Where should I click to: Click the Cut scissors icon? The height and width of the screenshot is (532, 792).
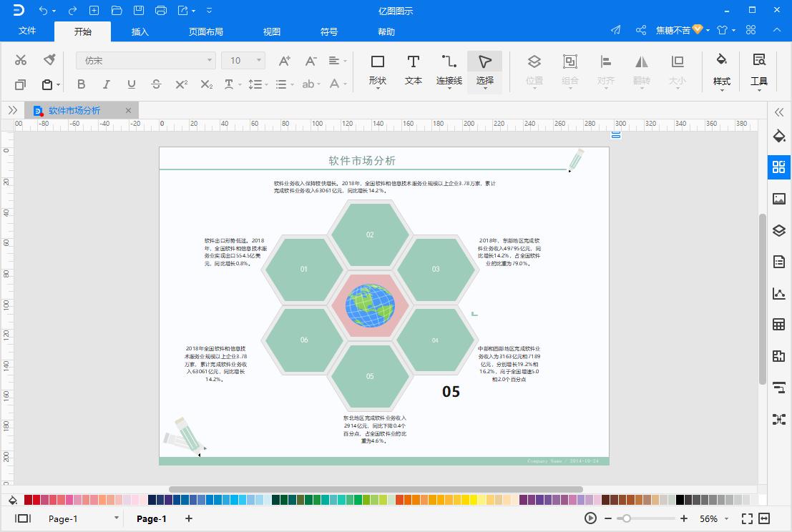click(21, 60)
